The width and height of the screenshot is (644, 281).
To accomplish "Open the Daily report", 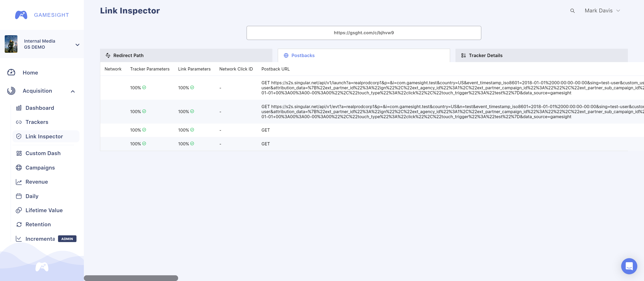I will [x=32, y=196].
